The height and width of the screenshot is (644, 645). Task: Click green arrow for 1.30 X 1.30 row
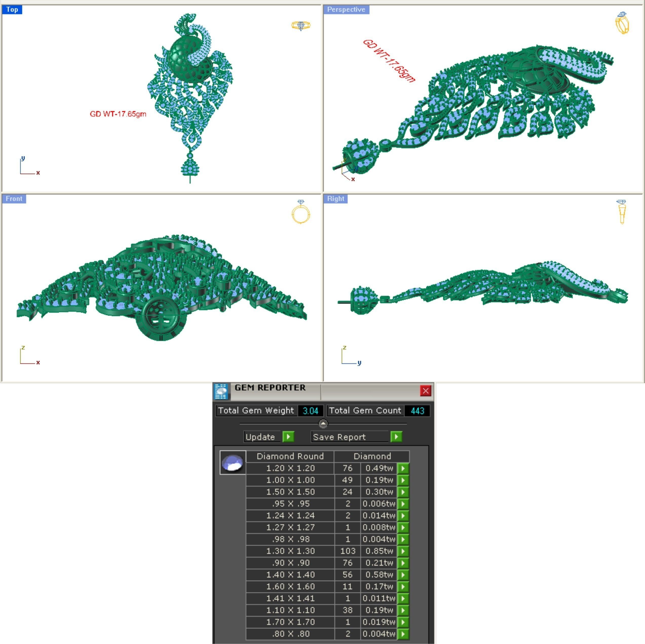coord(403,551)
